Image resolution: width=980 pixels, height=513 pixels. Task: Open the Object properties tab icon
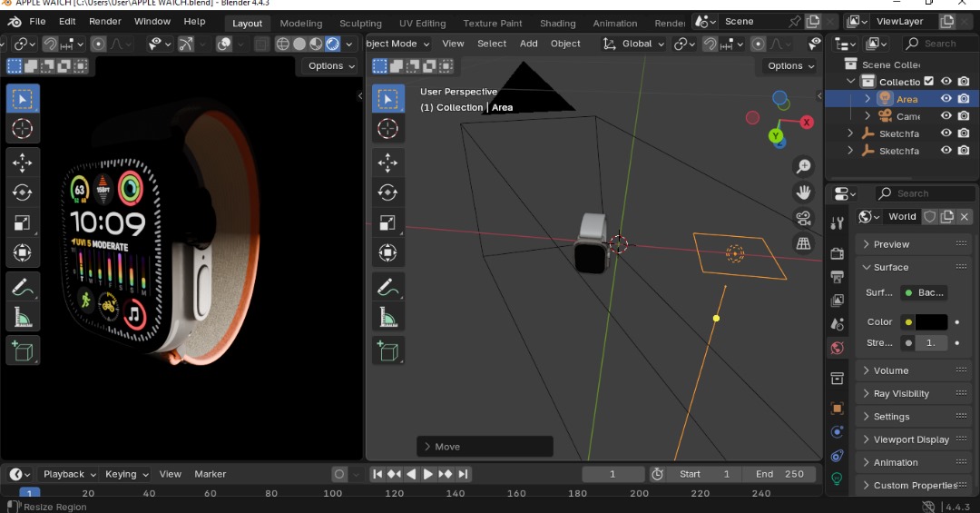[837, 409]
